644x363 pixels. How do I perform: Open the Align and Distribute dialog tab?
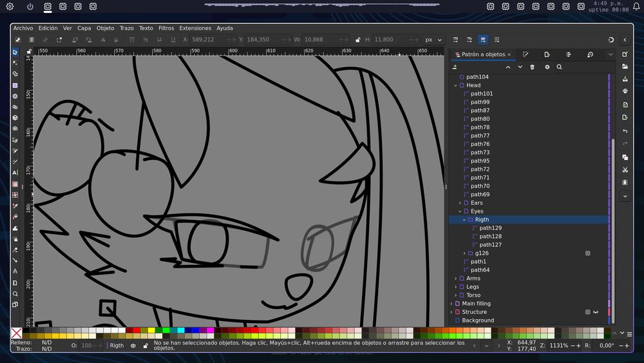[569, 54]
